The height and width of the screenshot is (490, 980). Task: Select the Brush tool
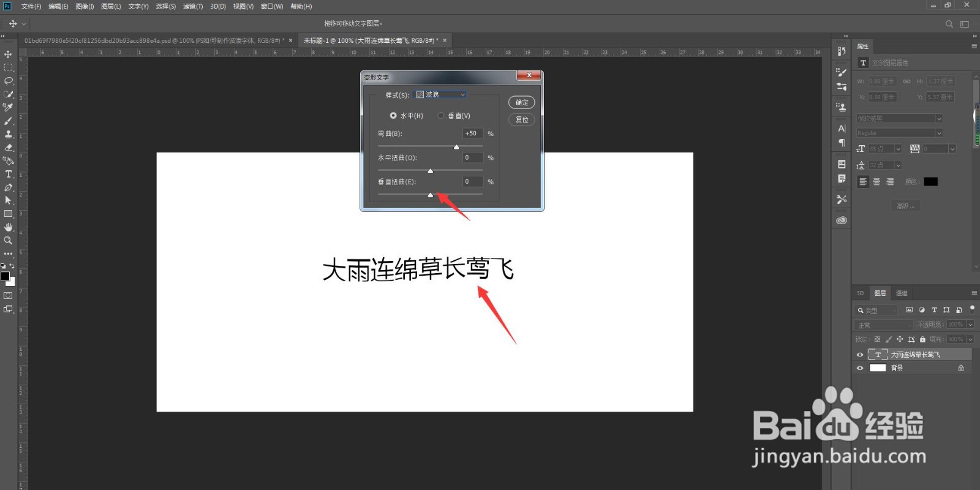(x=8, y=121)
